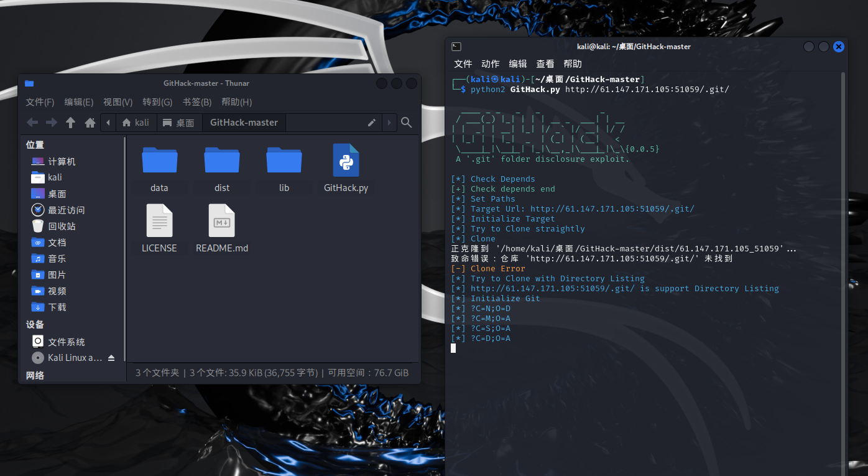
Task: Expand path bar right arrow
Action: click(x=390, y=123)
